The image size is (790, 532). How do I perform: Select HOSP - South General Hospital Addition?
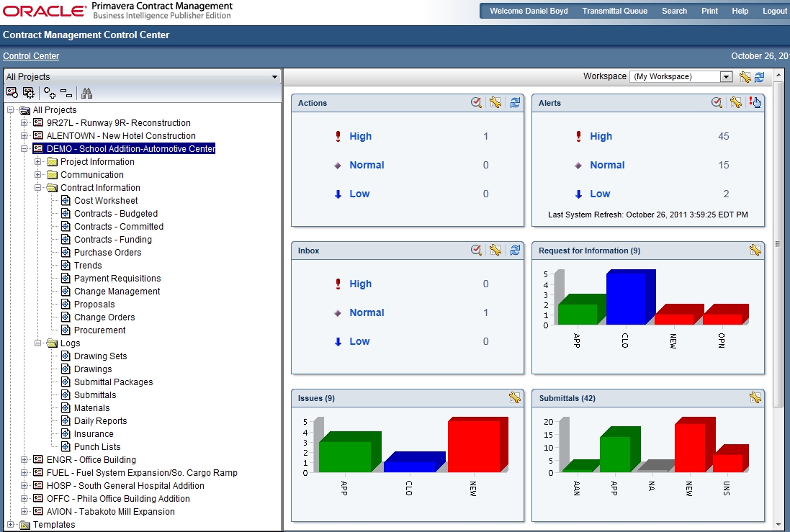coord(125,486)
